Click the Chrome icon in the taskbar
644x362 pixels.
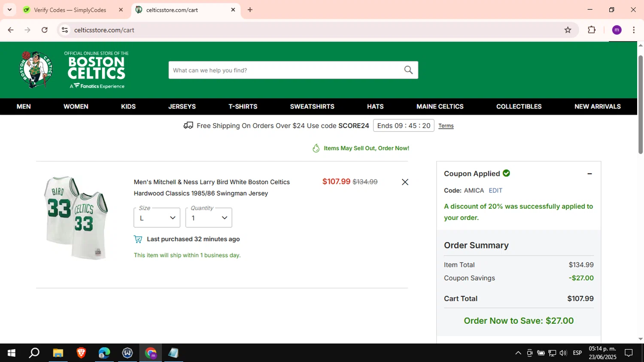pos(151,353)
